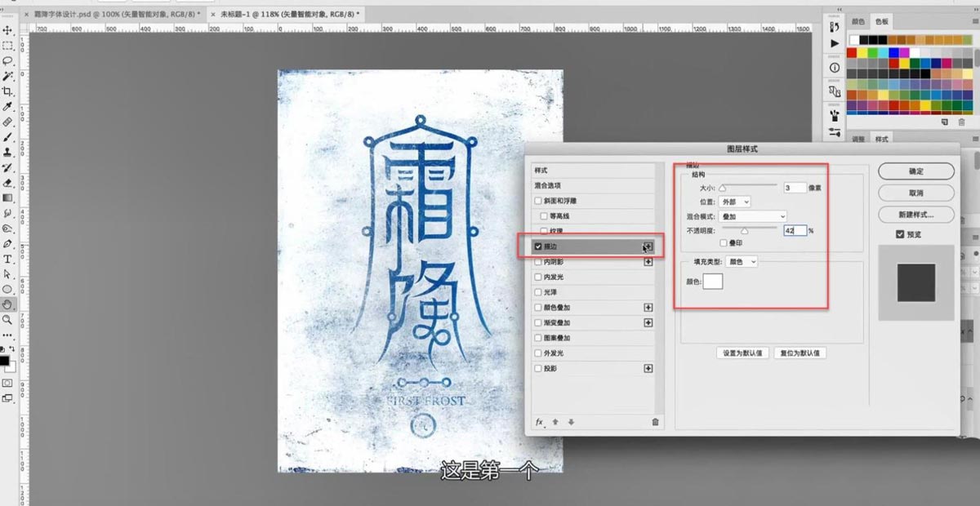Screen dimensions: 980x506
Task: Open the Info panel icon
Action: coord(834,68)
